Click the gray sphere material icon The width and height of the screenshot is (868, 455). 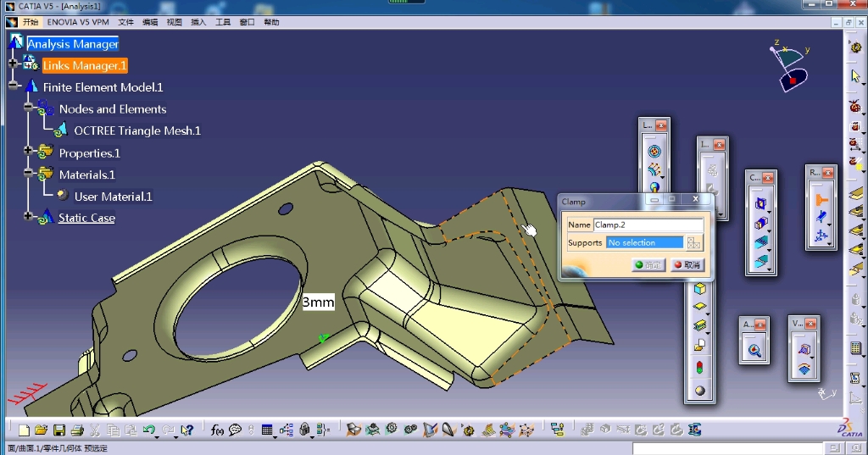[x=699, y=391]
